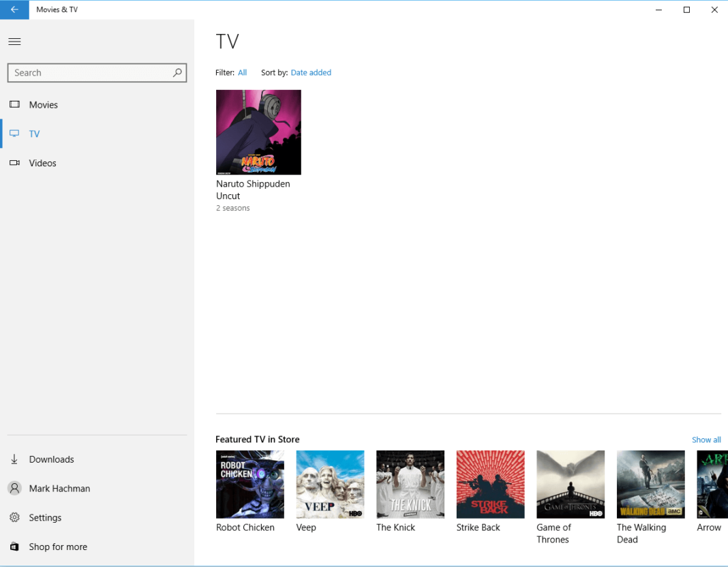This screenshot has width=728, height=567.
Task: Open the Filter dropdown showing All
Action: [x=242, y=72]
